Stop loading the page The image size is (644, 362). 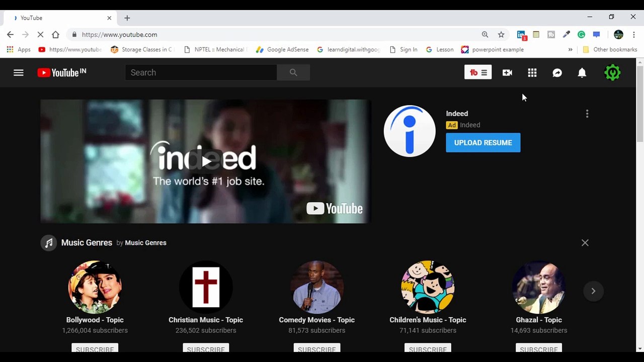40,35
